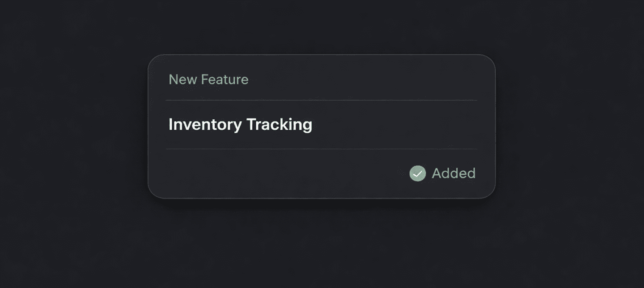Click the dark background below the card

pos(321,246)
